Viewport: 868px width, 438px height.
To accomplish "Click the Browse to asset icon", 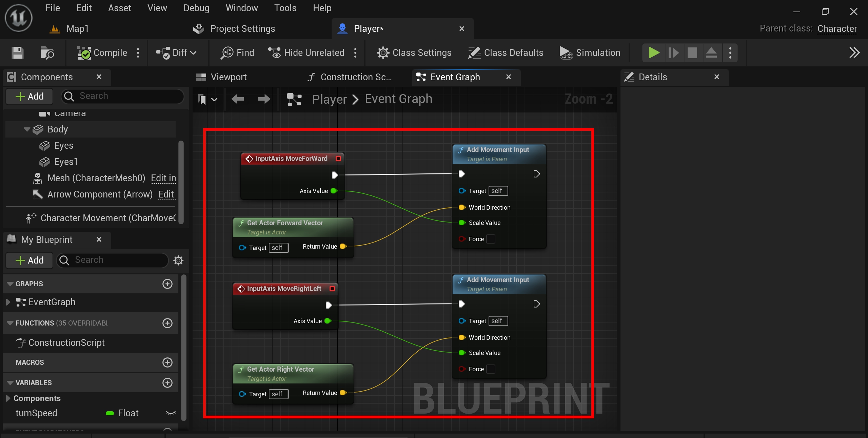I will (47, 53).
